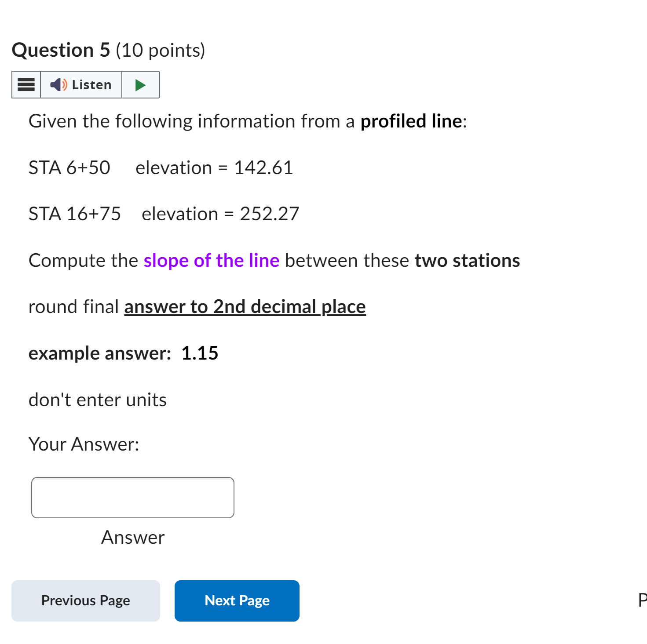Image resolution: width=647 pixels, height=644 pixels.
Task: Click the underlined 'answer to 2nd decimal place' text
Action: click(245, 306)
